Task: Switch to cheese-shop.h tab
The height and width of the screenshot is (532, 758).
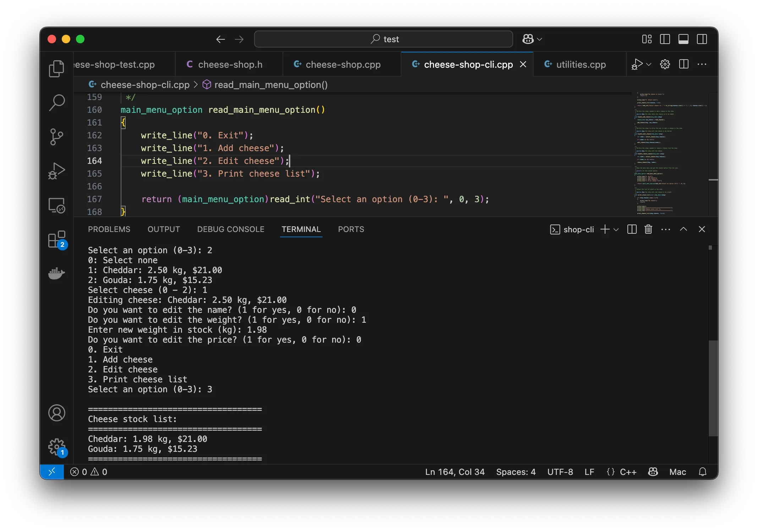Action: [x=229, y=65]
